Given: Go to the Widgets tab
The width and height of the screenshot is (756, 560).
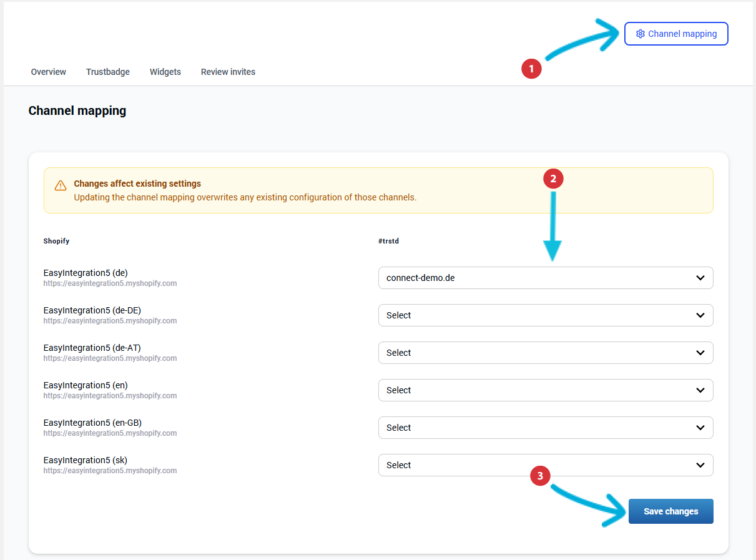Looking at the screenshot, I should [x=165, y=72].
